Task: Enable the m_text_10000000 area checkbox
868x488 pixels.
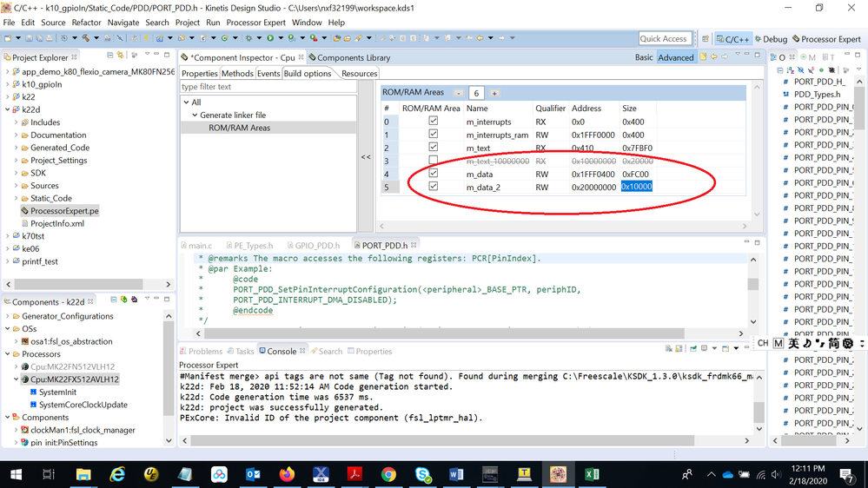Action: pos(434,160)
